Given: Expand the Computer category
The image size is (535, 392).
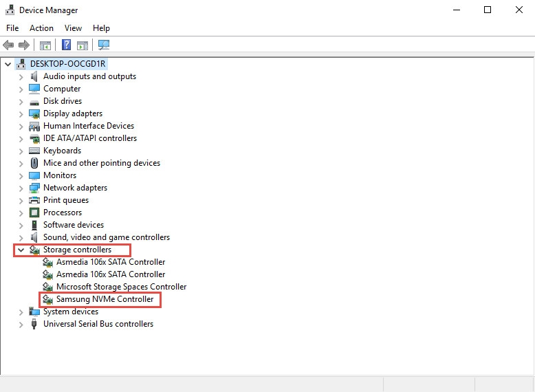Looking at the screenshot, I should coord(21,89).
